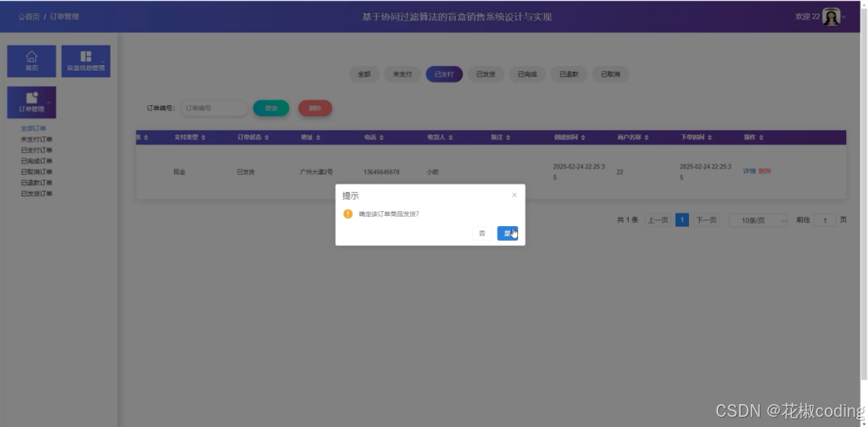Screen dimensions: 868x427
Task: Open 已取消订单 in sidebar
Action: pos(37,172)
